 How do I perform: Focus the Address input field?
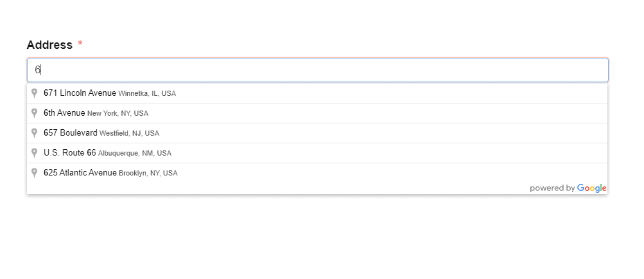317,70
